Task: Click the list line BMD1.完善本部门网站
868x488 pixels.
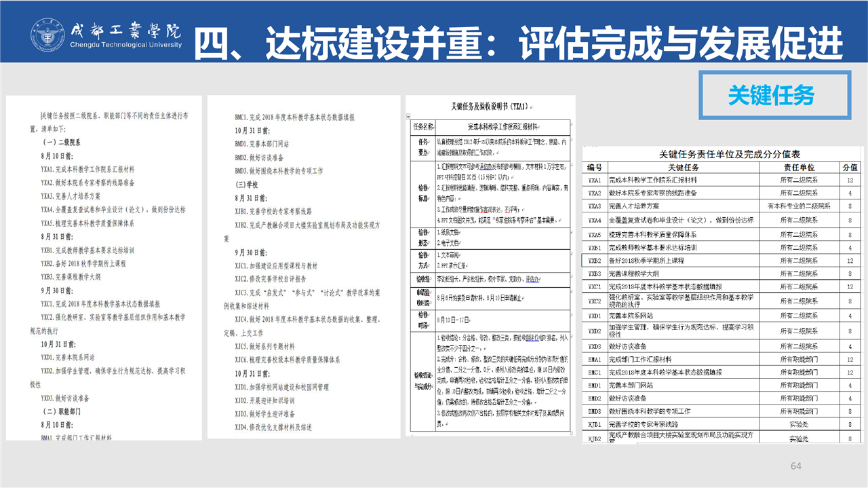Action: click(x=262, y=144)
